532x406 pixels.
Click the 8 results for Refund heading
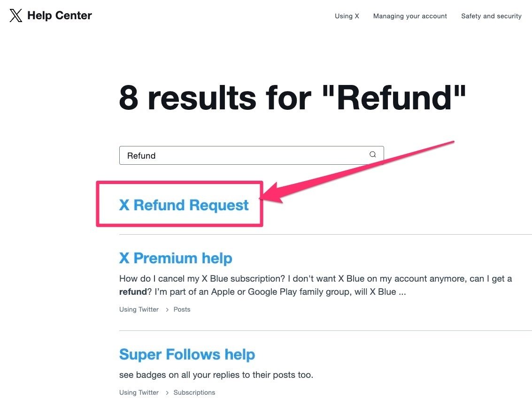[x=293, y=98]
